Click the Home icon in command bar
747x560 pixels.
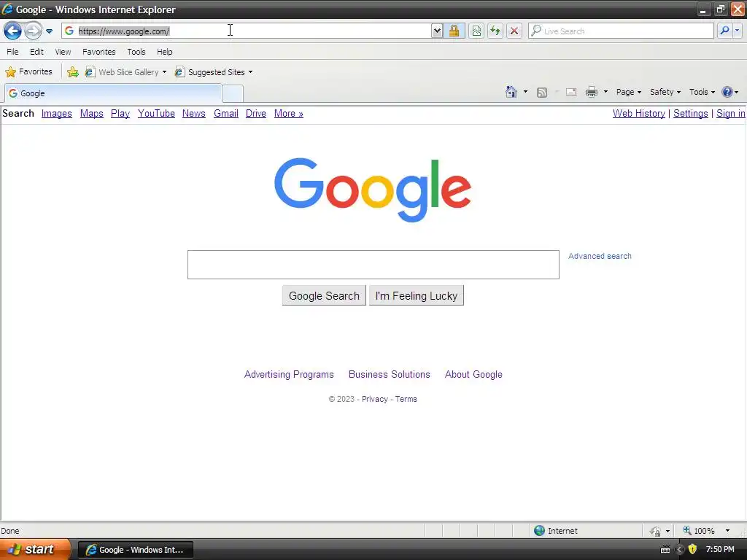tap(511, 92)
